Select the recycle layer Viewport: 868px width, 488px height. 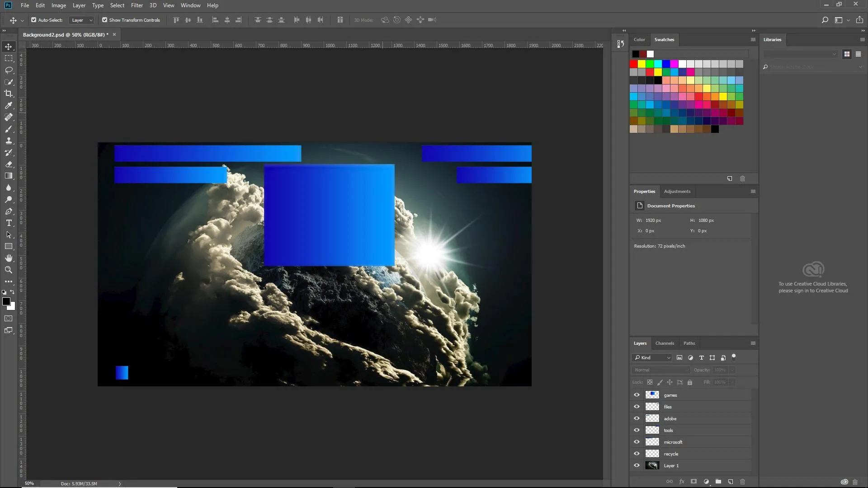click(671, 454)
